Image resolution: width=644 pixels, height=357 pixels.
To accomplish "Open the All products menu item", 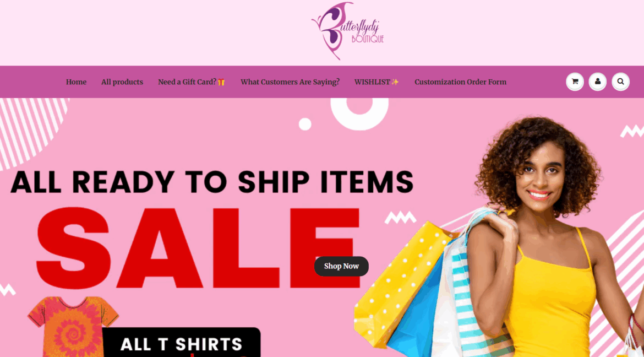I will pyautogui.click(x=122, y=82).
